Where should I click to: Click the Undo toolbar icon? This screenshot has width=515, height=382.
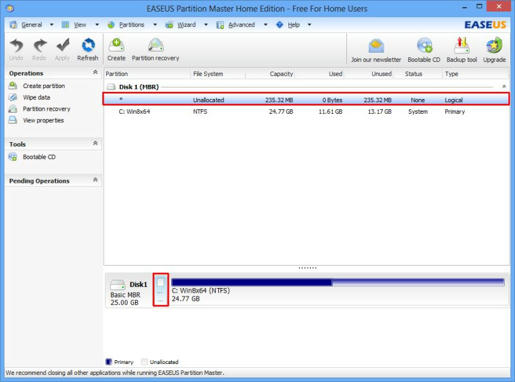coord(16,46)
